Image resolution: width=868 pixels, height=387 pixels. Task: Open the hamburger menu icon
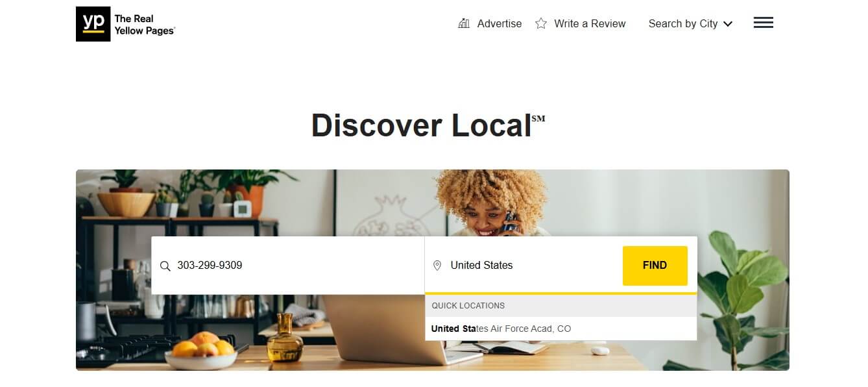tap(764, 23)
